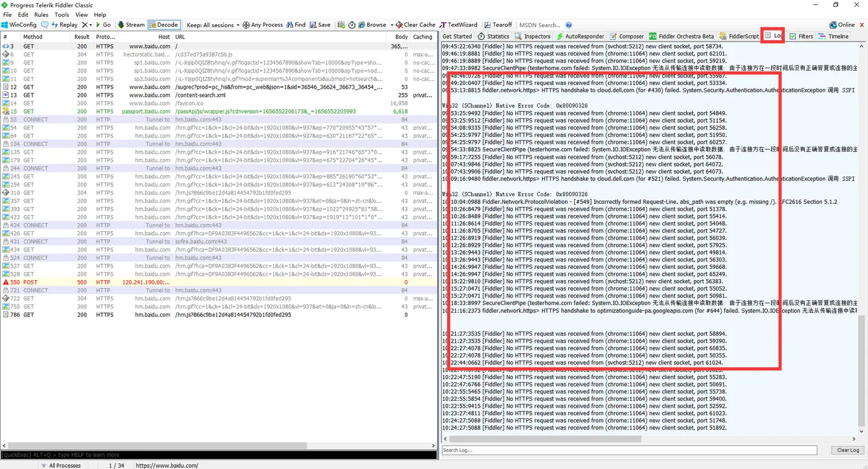
Task: Click into the Search Log field
Action: [629, 450]
